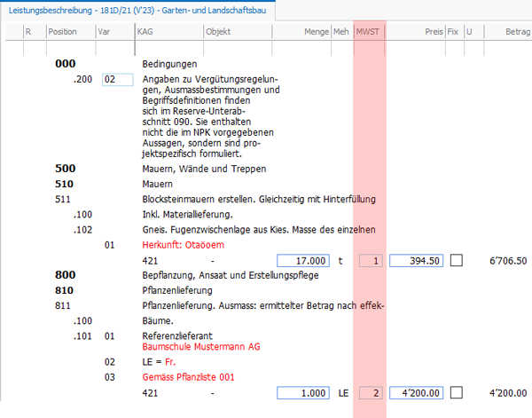Click the Betrag value 6'706.50

[508, 261]
